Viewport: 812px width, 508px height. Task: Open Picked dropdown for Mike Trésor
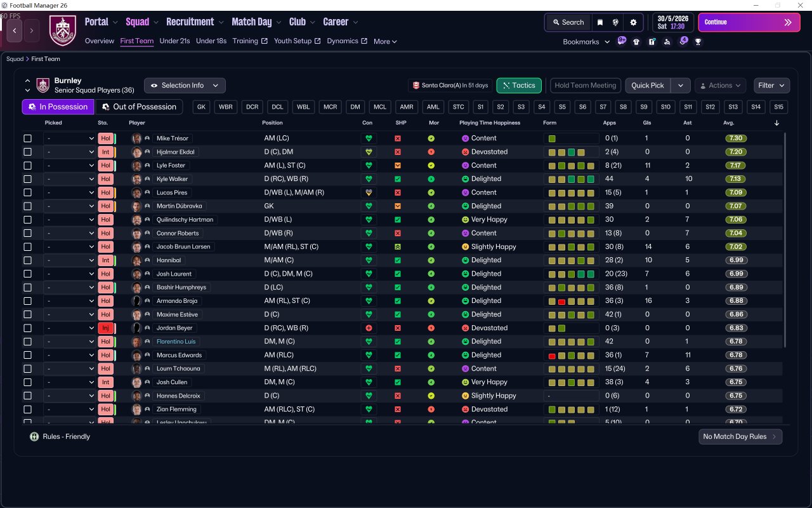(69, 138)
